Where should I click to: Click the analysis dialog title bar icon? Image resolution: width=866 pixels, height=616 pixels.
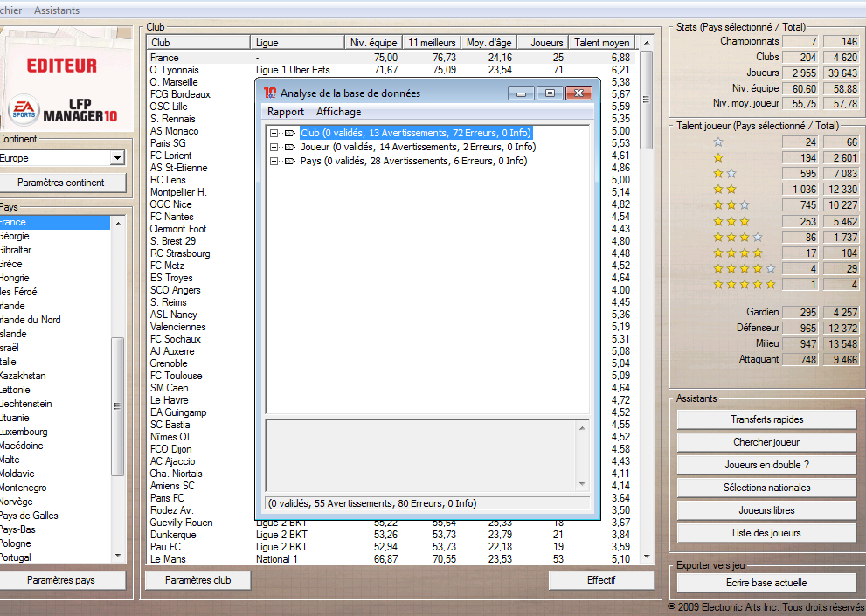(x=269, y=93)
